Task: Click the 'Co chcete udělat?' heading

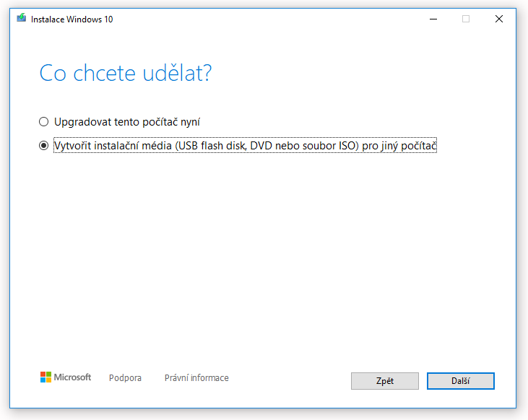Action: pos(126,73)
